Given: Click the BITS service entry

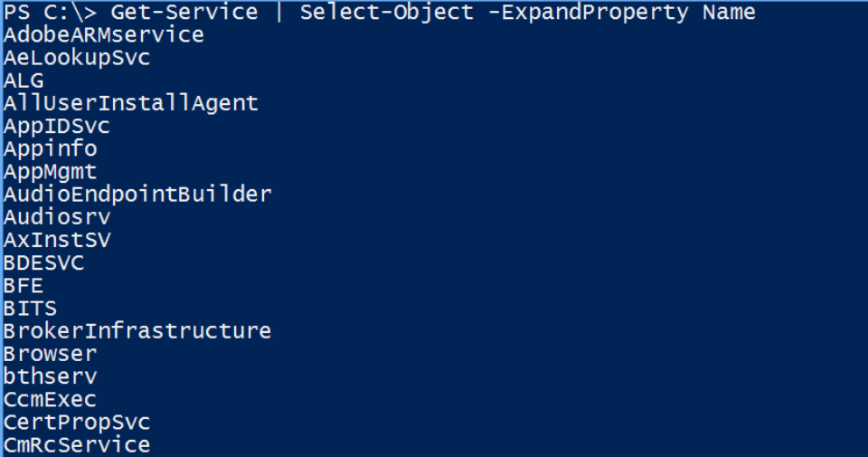Looking at the screenshot, I should [x=31, y=308].
